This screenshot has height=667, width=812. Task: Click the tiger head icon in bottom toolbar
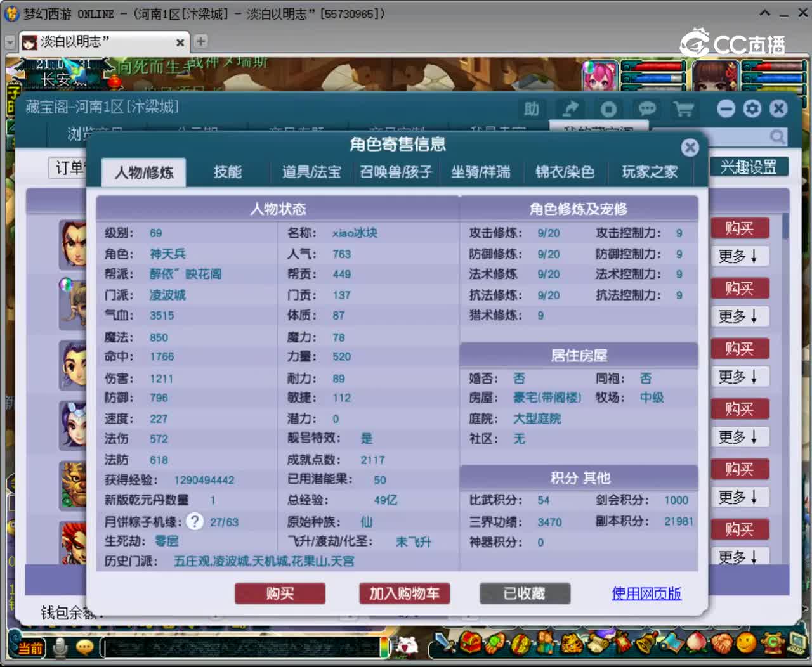pyautogui.click(x=571, y=644)
